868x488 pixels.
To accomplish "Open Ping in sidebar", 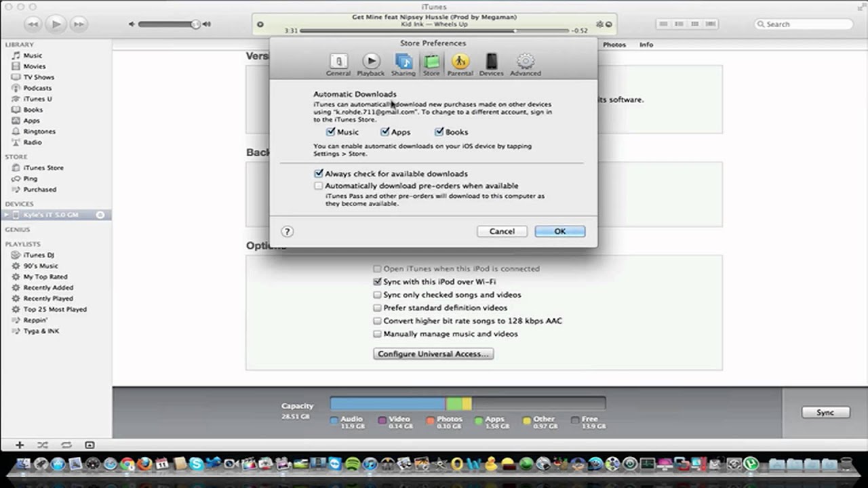I will [30, 179].
